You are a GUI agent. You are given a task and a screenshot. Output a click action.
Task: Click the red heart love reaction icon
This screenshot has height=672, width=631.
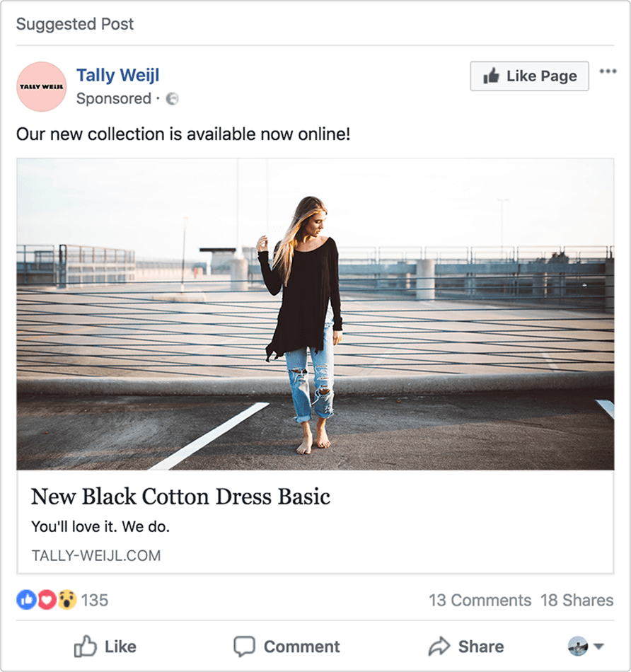click(47, 600)
